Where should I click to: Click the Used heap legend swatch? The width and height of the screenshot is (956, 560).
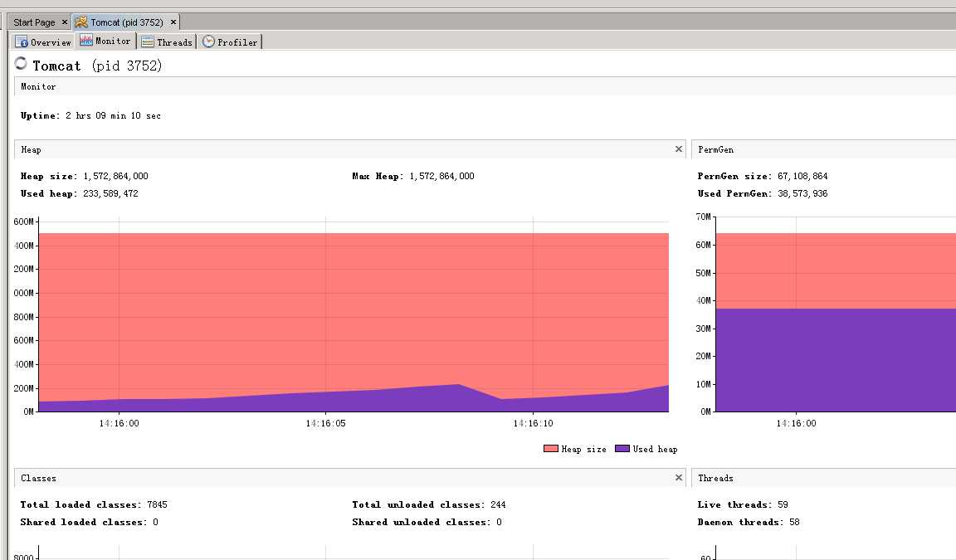point(622,449)
